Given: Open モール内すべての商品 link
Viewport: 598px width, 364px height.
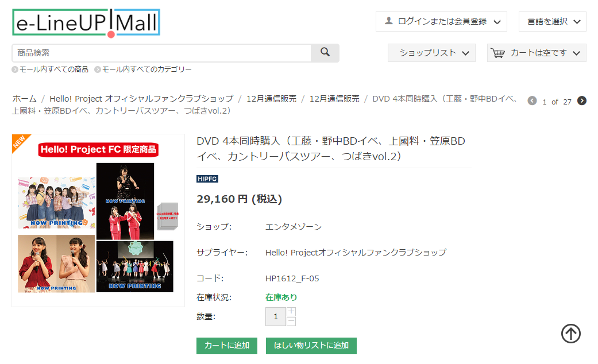Looking at the screenshot, I should [54, 69].
